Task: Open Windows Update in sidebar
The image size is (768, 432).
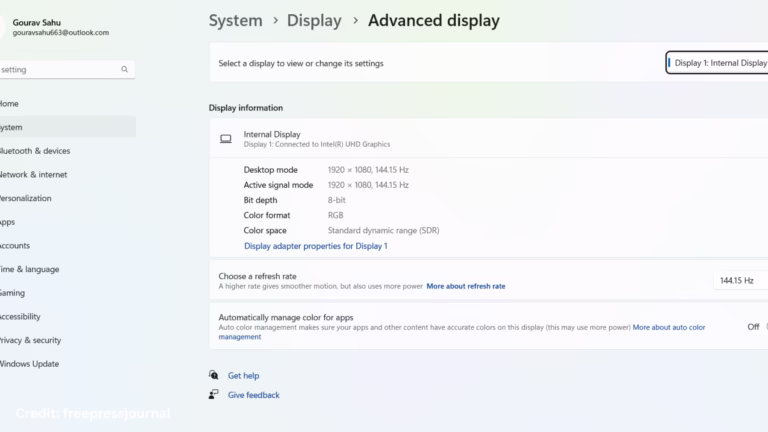Action: coord(68,364)
